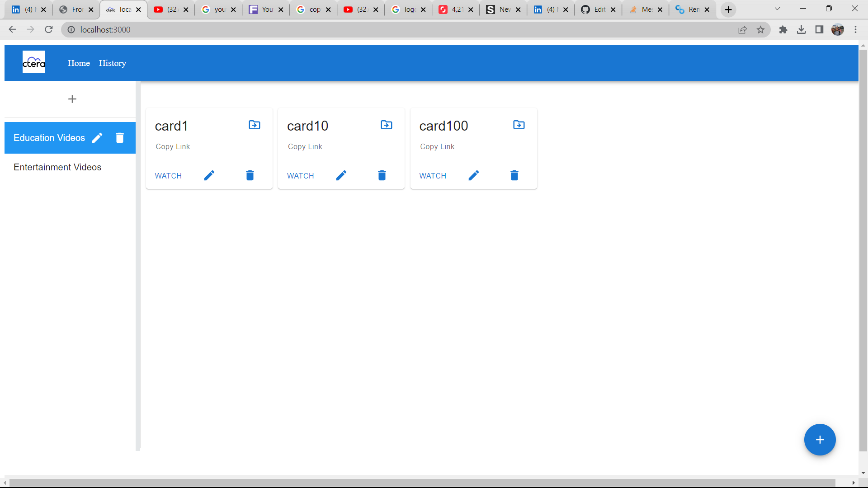868x488 pixels.
Task: Toggle the bookmark star for this page
Action: coord(761,29)
